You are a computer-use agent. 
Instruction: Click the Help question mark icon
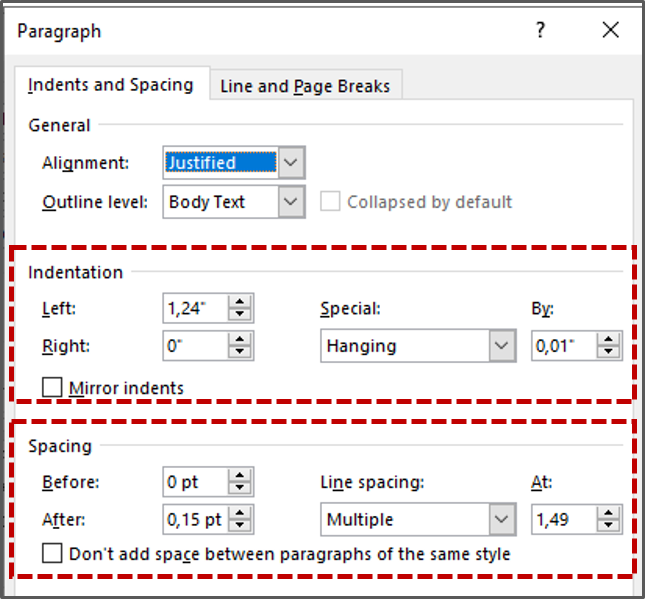pos(540,31)
